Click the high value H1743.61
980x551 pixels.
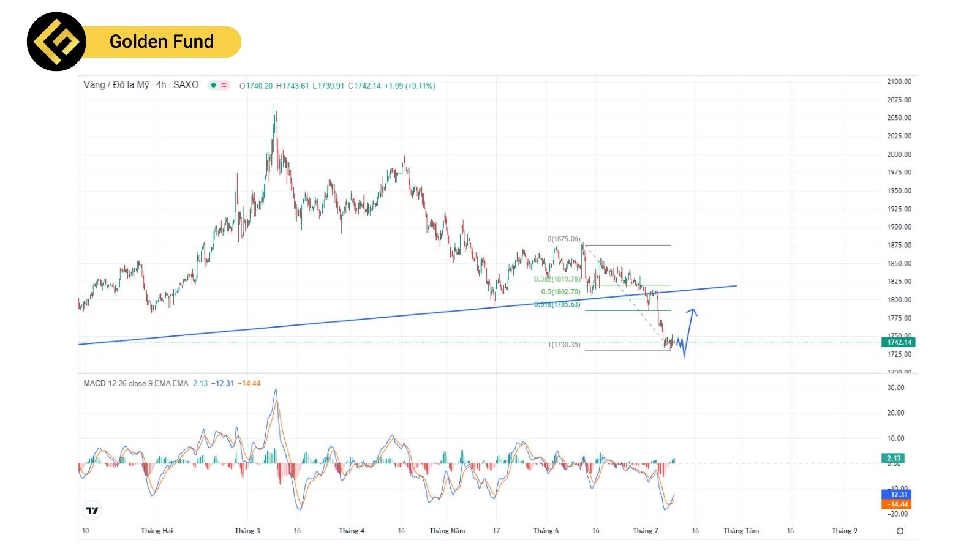(x=293, y=86)
